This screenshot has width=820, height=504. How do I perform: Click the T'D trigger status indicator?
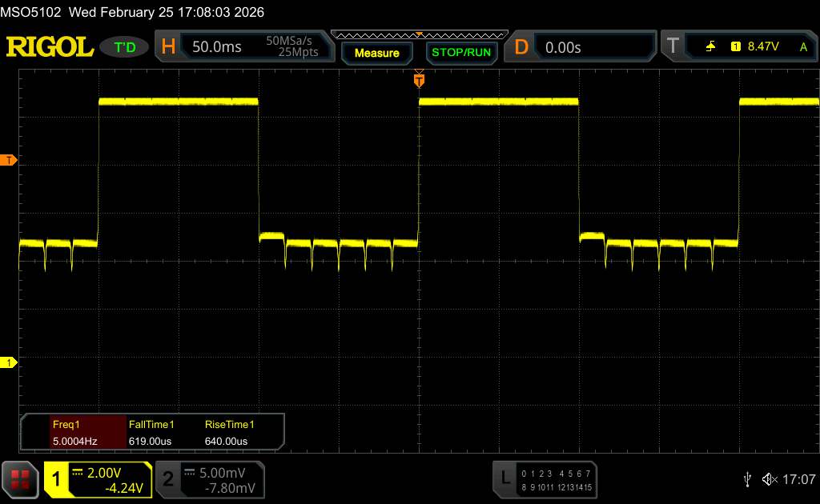click(125, 47)
